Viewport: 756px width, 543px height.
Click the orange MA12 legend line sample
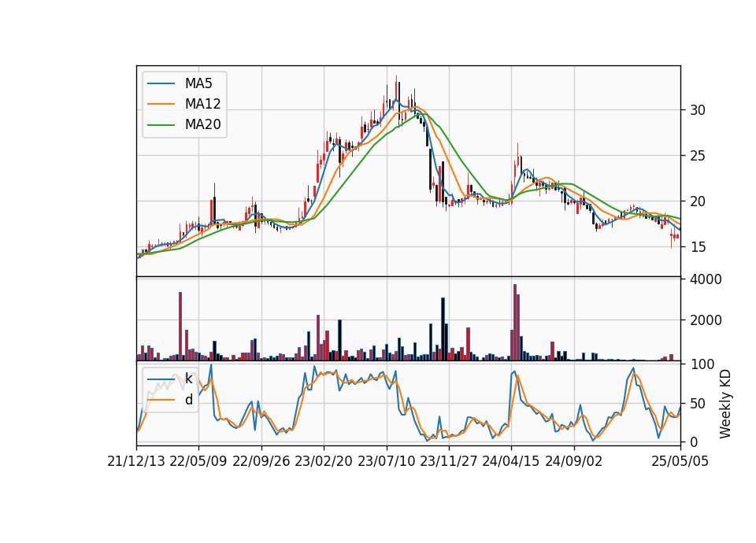[161, 104]
